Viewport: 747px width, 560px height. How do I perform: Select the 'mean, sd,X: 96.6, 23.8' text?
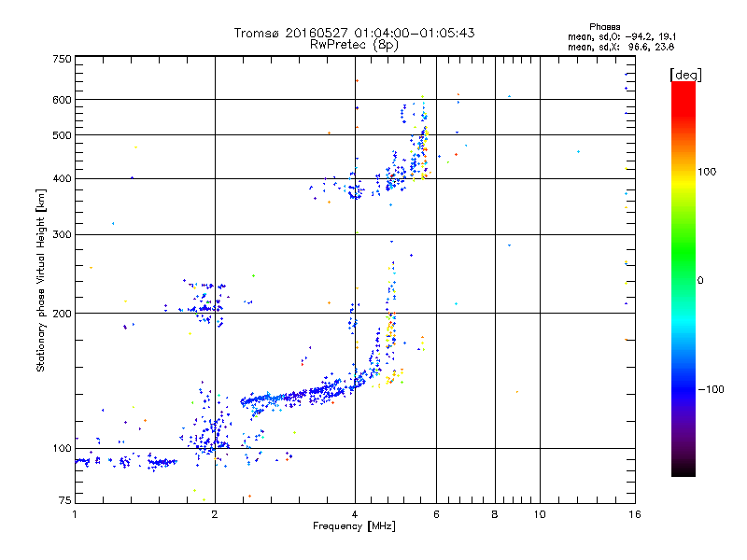click(621, 47)
